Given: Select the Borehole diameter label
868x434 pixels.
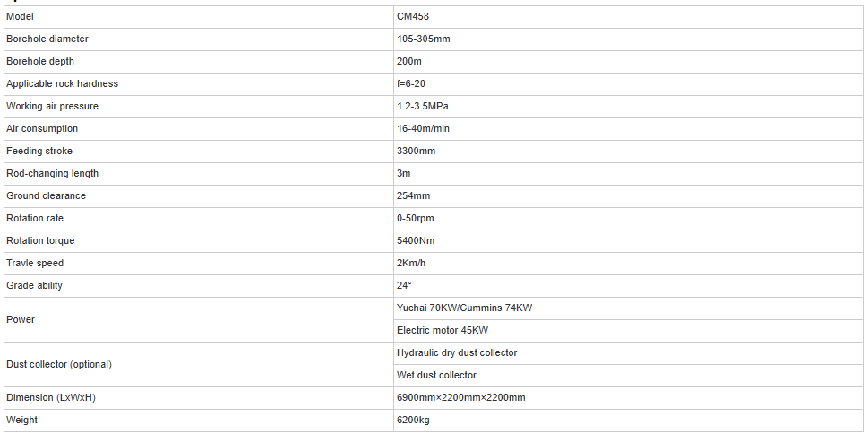Looking at the screenshot, I should click(x=47, y=39).
